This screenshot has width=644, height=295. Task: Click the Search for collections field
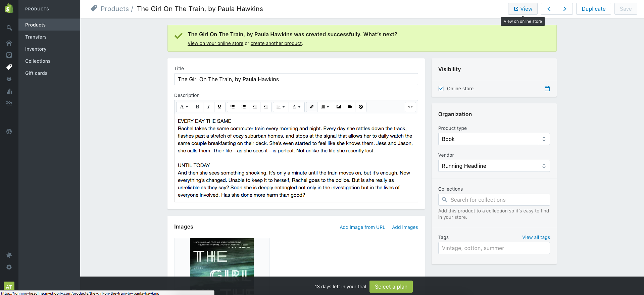click(x=494, y=200)
